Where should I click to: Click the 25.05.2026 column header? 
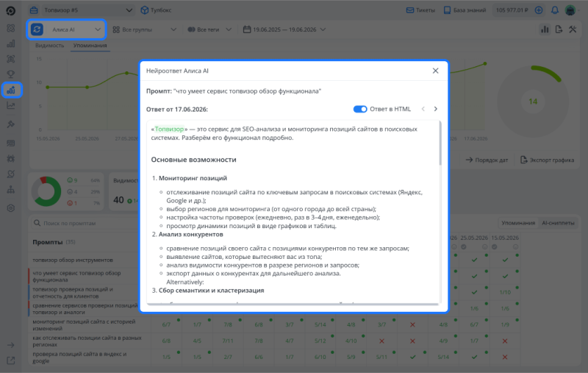click(474, 238)
